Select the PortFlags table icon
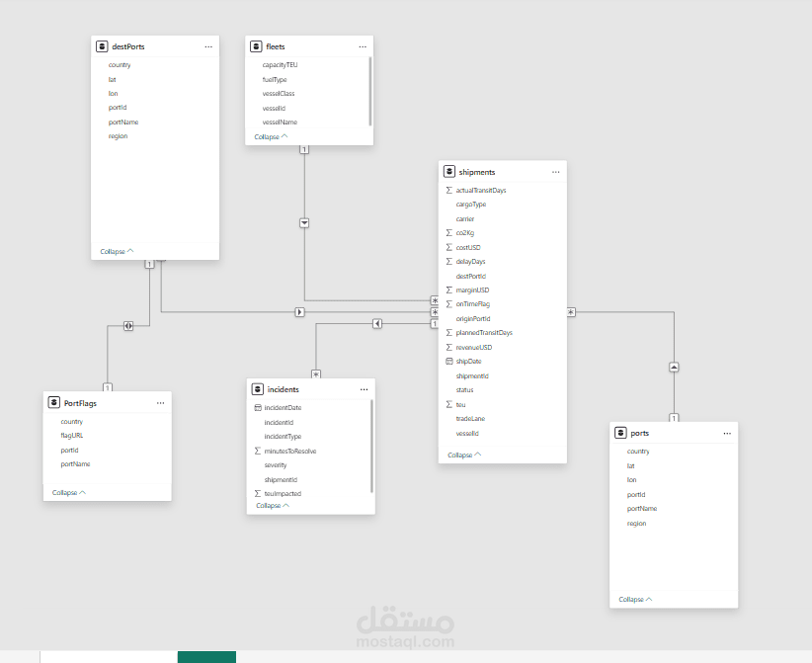Viewport: 812px width, 663px height. (x=54, y=402)
